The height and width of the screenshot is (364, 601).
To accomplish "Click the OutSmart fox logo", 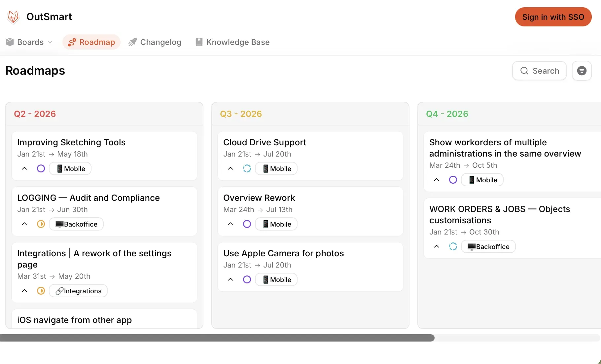I will (13, 17).
